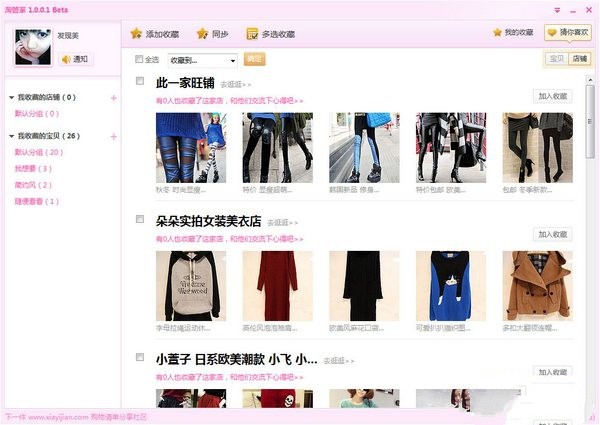The width and height of the screenshot is (600, 425).
Task: Open the title bar menu arrow icon
Action: [x=557, y=10]
